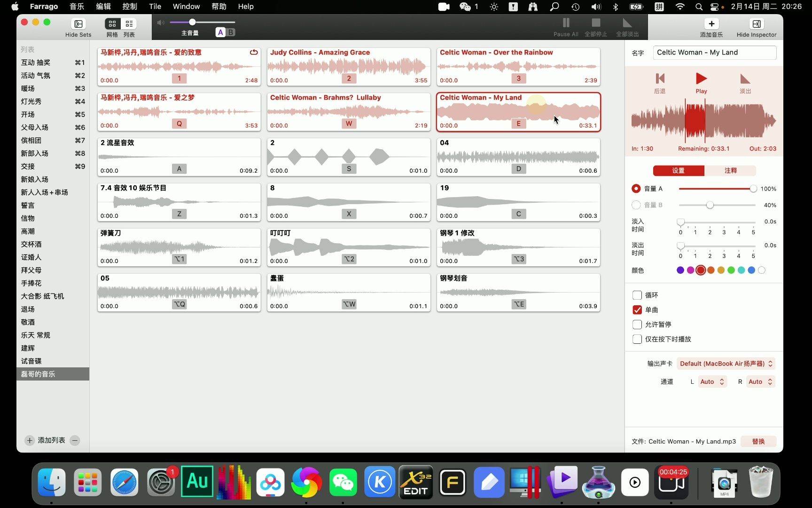Select the green color swatch
This screenshot has width=812, height=508.
pos(731,270)
